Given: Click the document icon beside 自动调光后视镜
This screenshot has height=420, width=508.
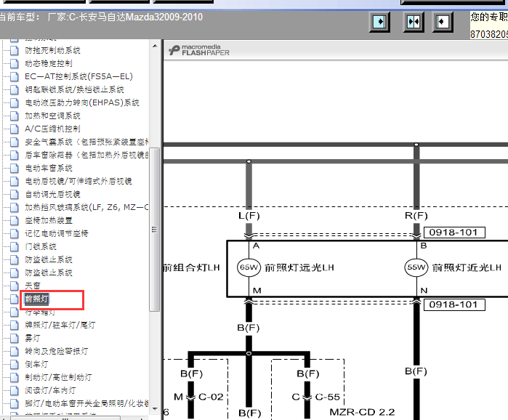Looking at the screenshot, I should [x=15, y=194].
